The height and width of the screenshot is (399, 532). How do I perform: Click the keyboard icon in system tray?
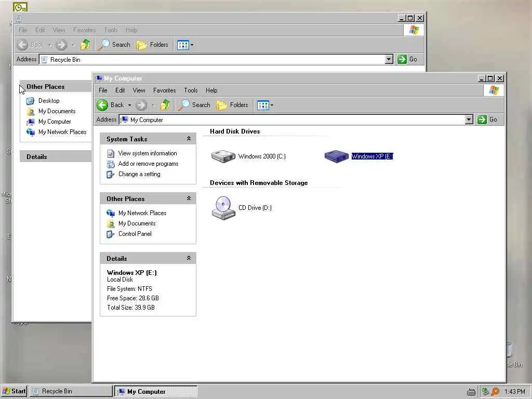coord(471,392)
